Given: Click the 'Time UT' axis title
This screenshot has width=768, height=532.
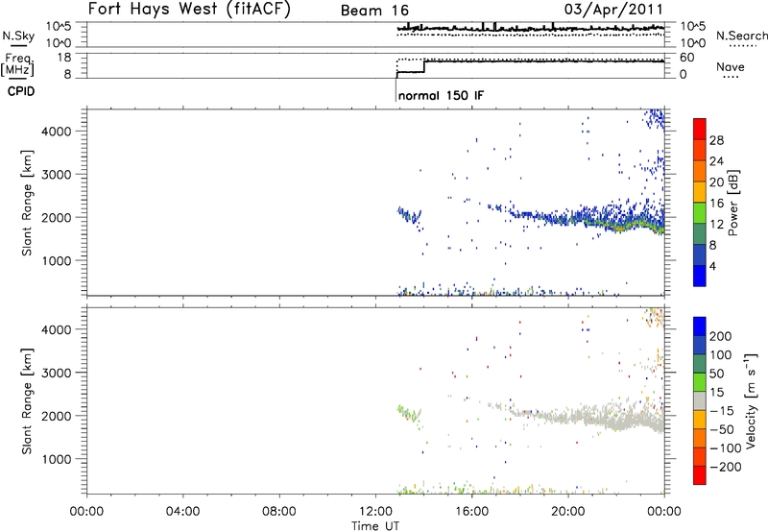Looking at the screenshot, I should [x=375, y=525].
